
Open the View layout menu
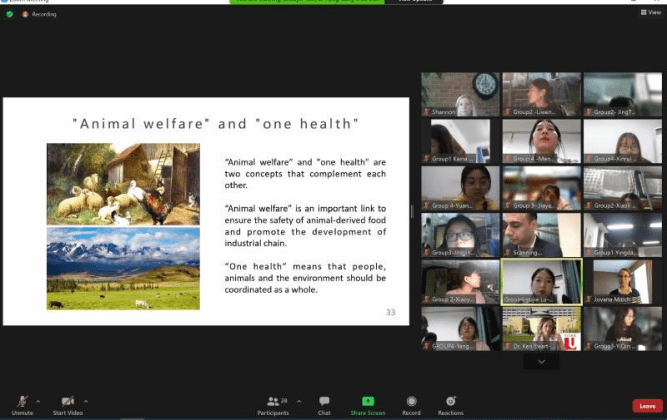[x=652, y=12]
